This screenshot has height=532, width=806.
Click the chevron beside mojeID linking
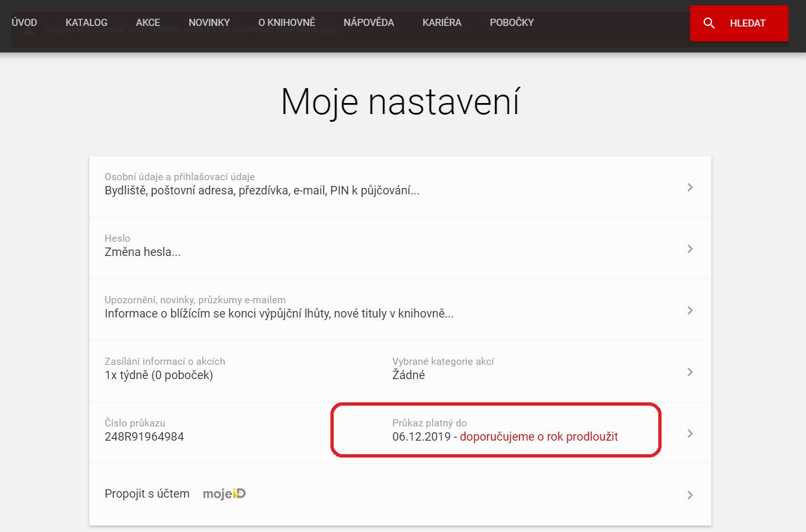coord(690,495)
